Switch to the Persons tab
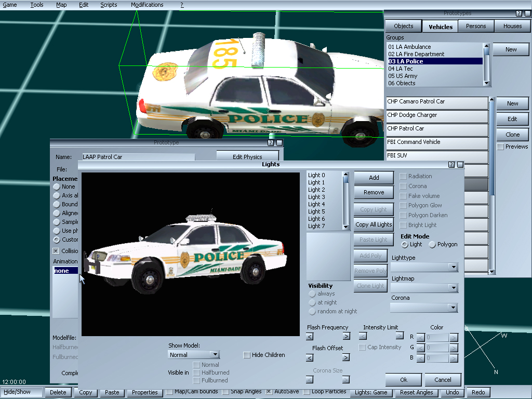The width and height of the screenshot is (532, 399). click(476, 26)
